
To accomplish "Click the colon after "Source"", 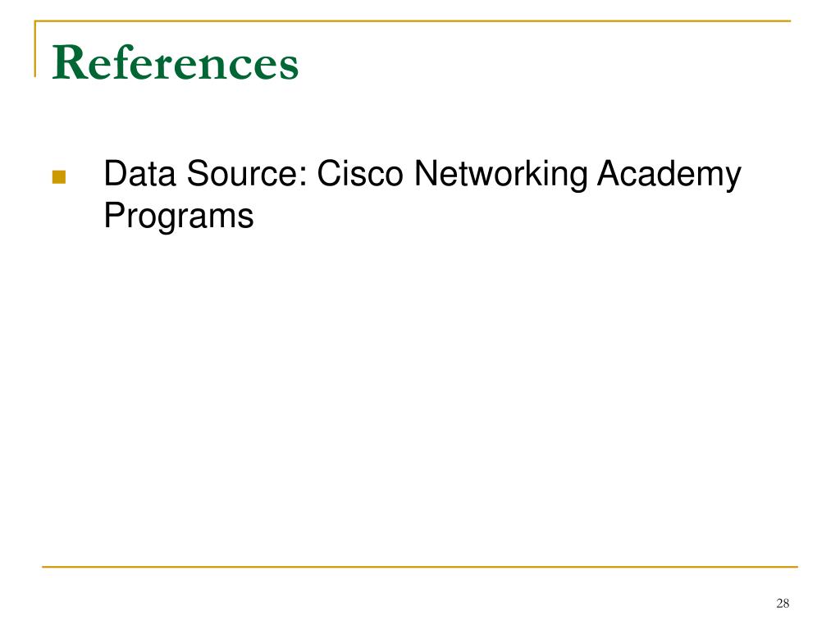I will point(304,177).
